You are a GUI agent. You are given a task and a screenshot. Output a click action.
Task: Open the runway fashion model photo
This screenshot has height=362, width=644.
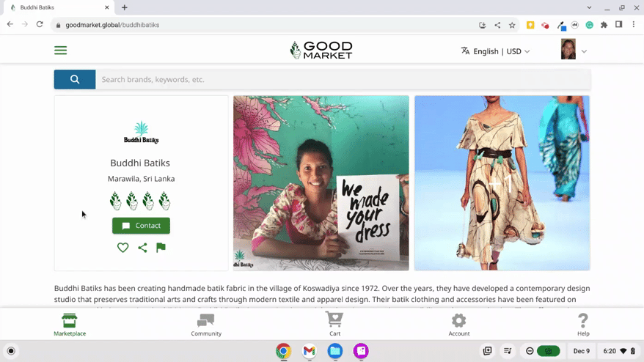click(502, 183)
